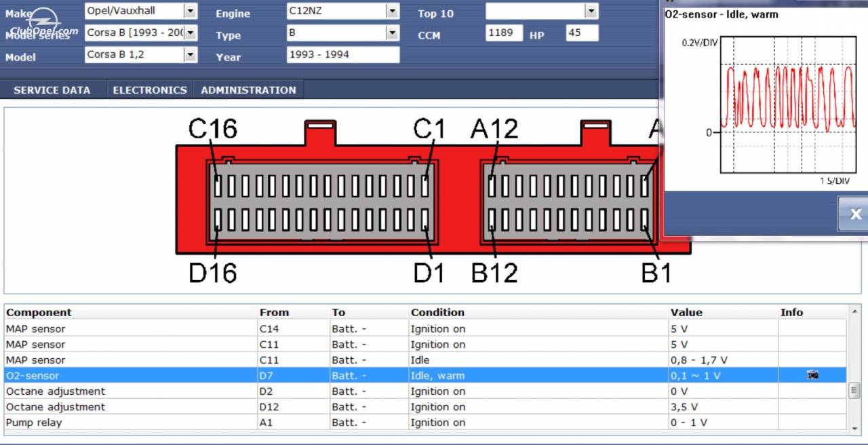Open the Type dropdown showing B
Viewport: 868px width, 445px height.
point(393,33)
